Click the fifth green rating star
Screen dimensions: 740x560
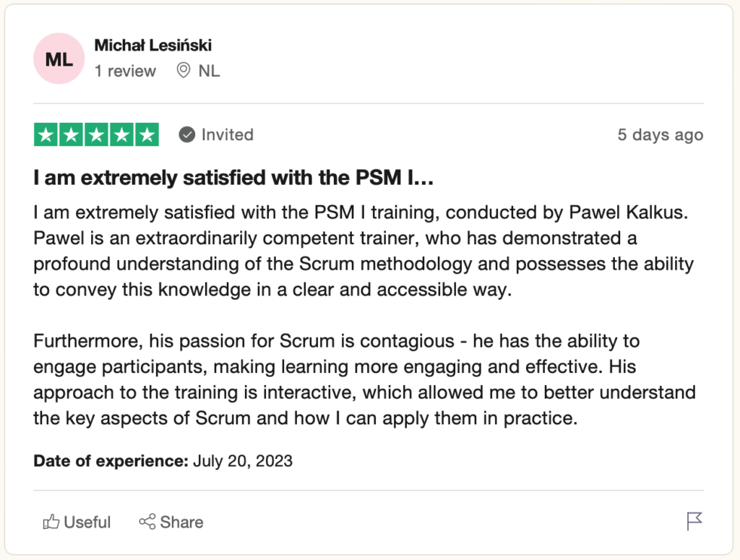[x=147, y=135]
